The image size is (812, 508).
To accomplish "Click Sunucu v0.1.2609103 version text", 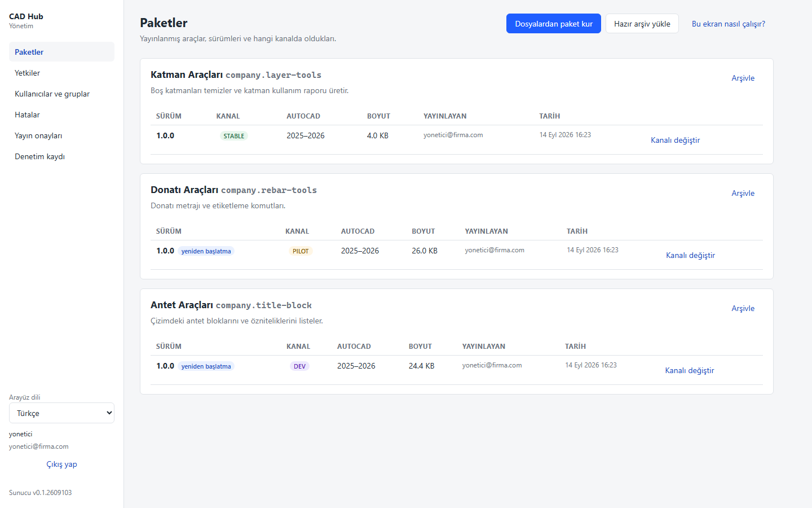I will (x=41, y=493).
